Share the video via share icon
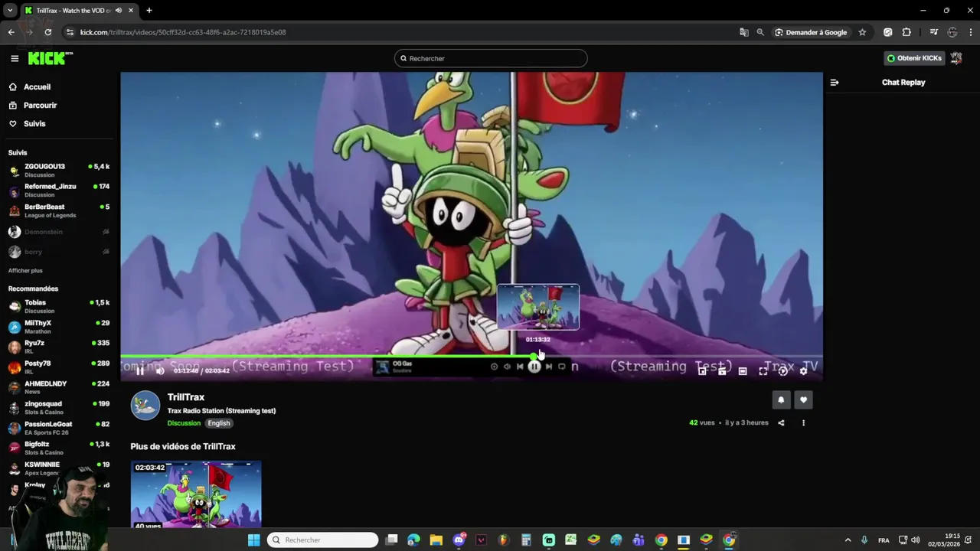Viewport: 980px width, 551px height. (781, 422)
